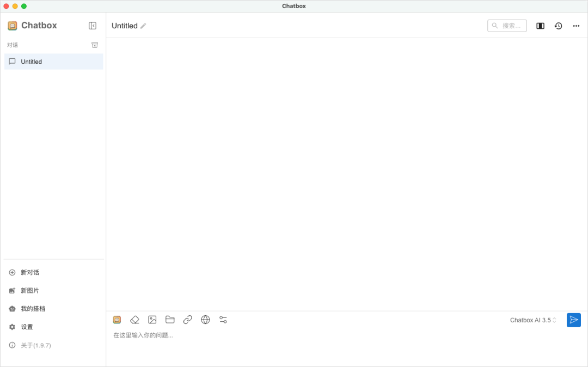The height and width of the screenshot is (367, 588).
Task: Click the magnifier icon in search box
Action: coord(495,26)
